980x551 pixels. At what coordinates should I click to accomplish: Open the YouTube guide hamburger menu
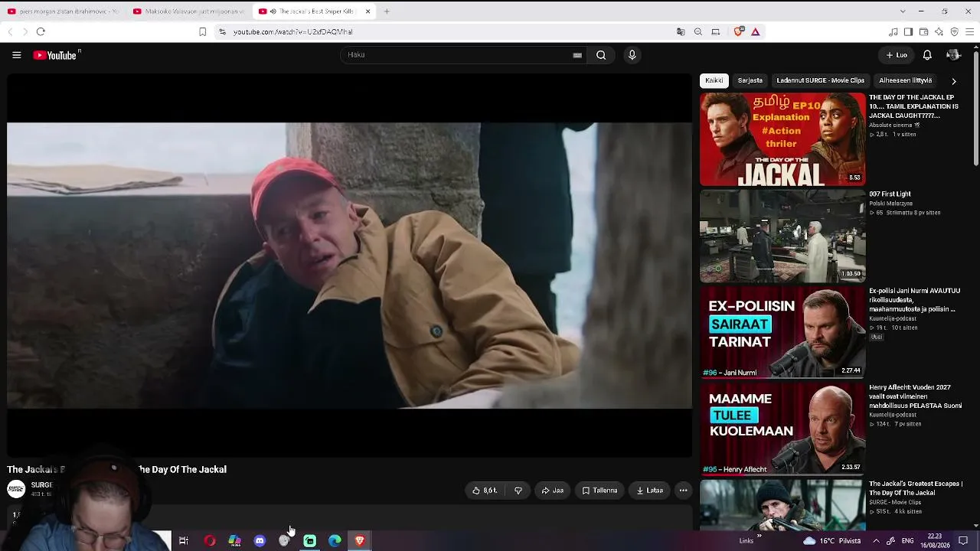tap(16, 55)
